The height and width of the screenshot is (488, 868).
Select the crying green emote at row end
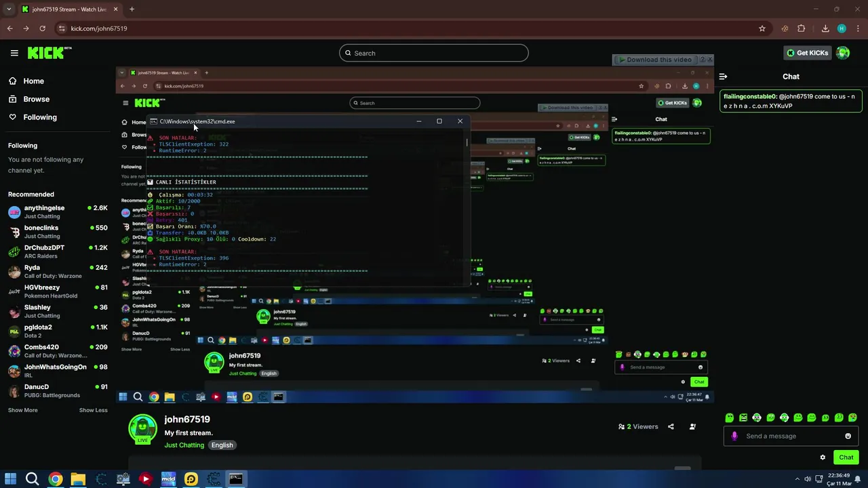point(853,418)
